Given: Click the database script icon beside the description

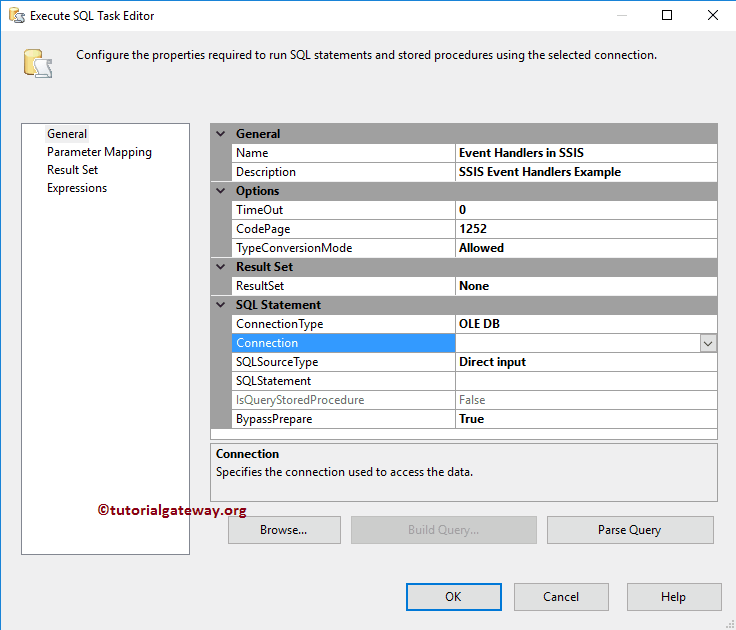Looking at the screenshot, I should coord(38,63).
